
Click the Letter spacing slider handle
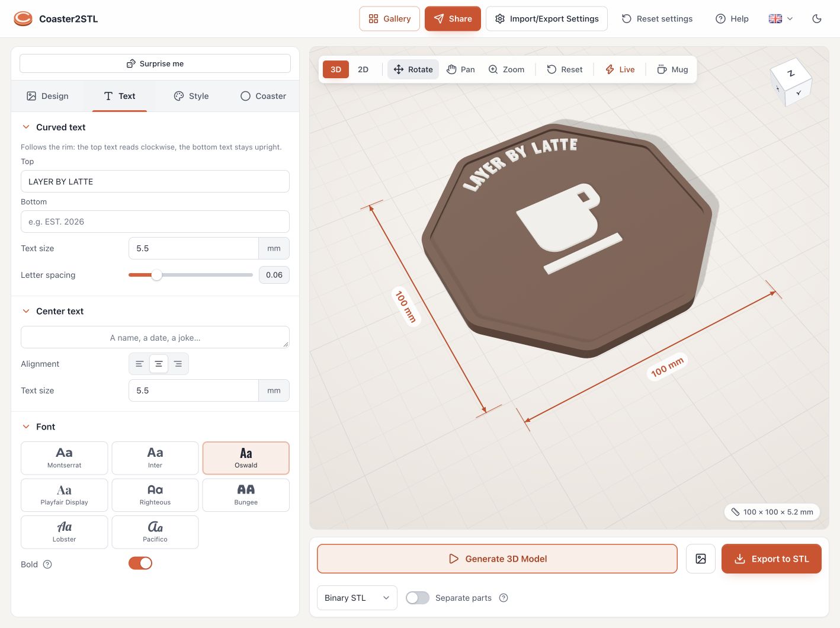pos(156,275)
